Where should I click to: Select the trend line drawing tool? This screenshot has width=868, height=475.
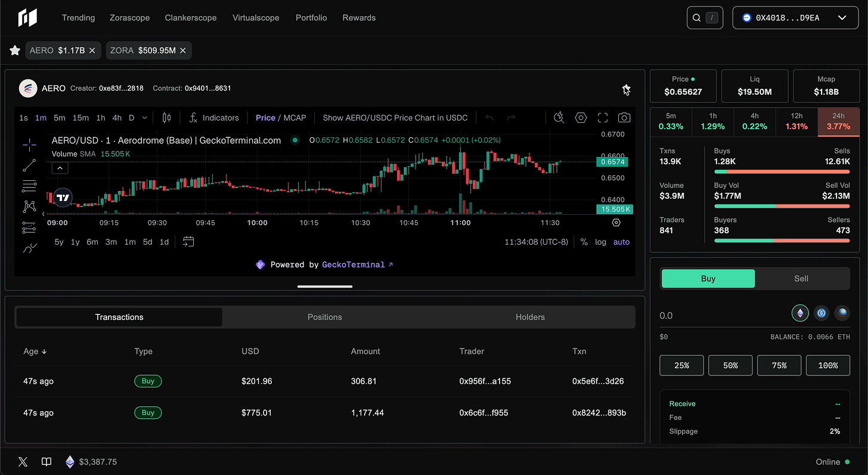[x=29, y=165]
